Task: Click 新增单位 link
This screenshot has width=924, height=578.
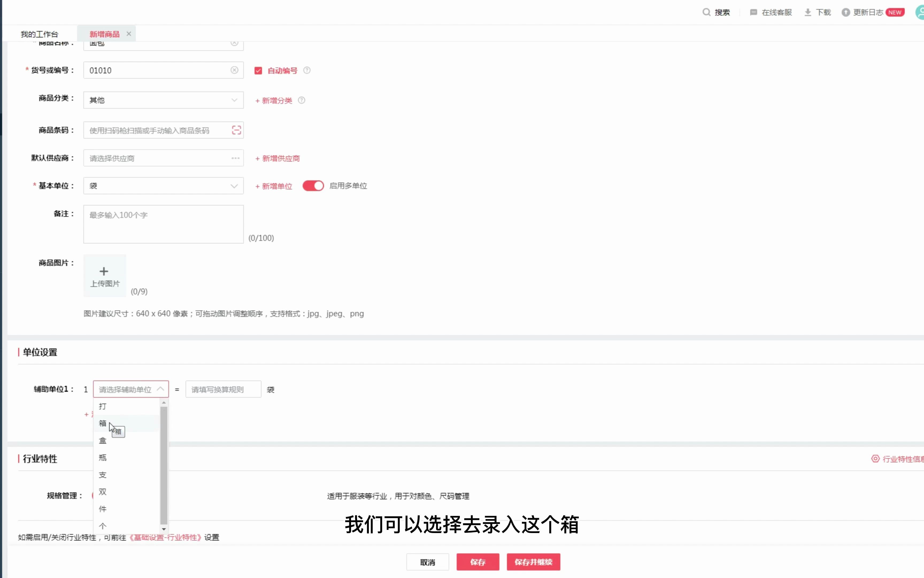Action: [274, 186]
